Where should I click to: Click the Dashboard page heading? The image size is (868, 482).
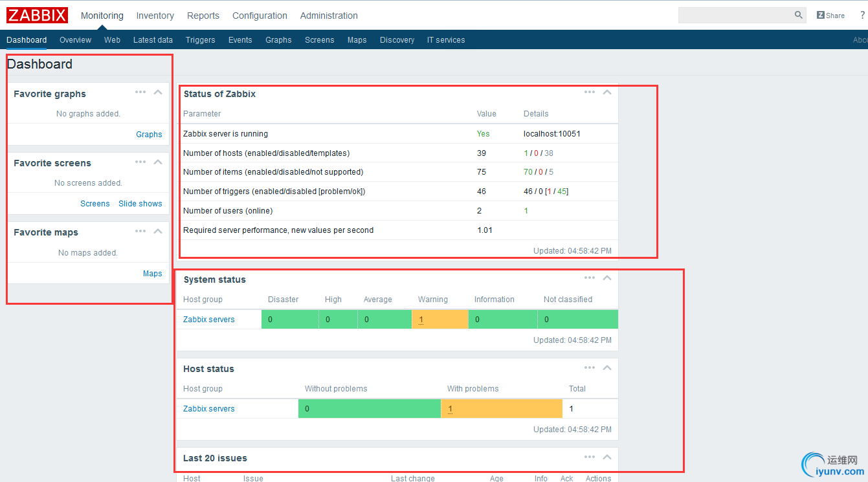39,64
